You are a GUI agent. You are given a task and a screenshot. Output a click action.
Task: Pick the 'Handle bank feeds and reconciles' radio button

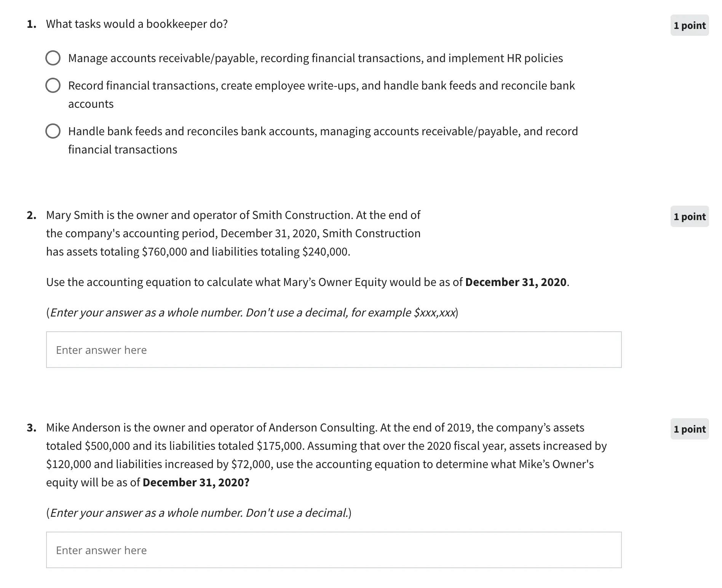pyautogui.click(x=53, y=131)
